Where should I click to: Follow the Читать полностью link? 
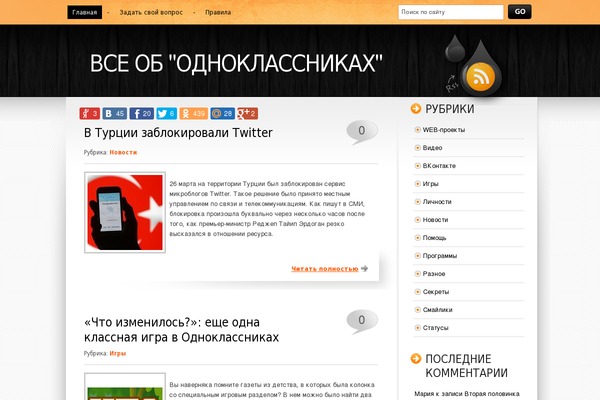coord(324,269)
